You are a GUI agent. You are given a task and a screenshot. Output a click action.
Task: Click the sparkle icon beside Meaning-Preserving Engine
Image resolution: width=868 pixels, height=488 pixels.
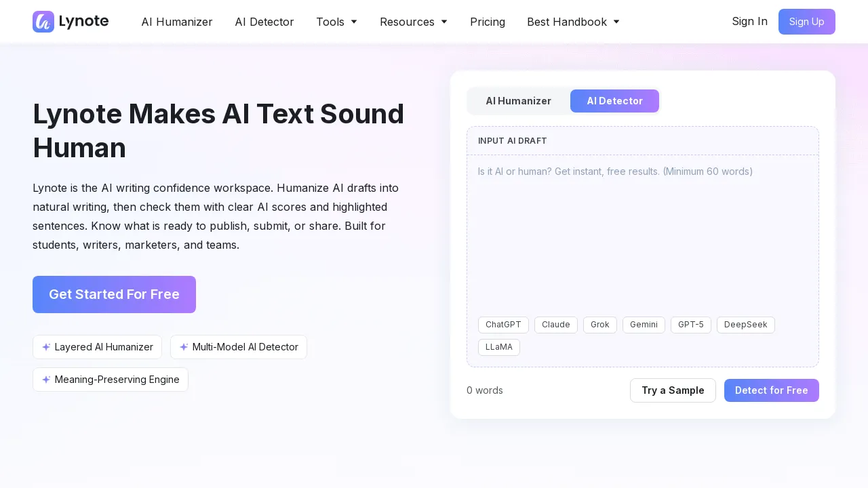coord(46,380)
